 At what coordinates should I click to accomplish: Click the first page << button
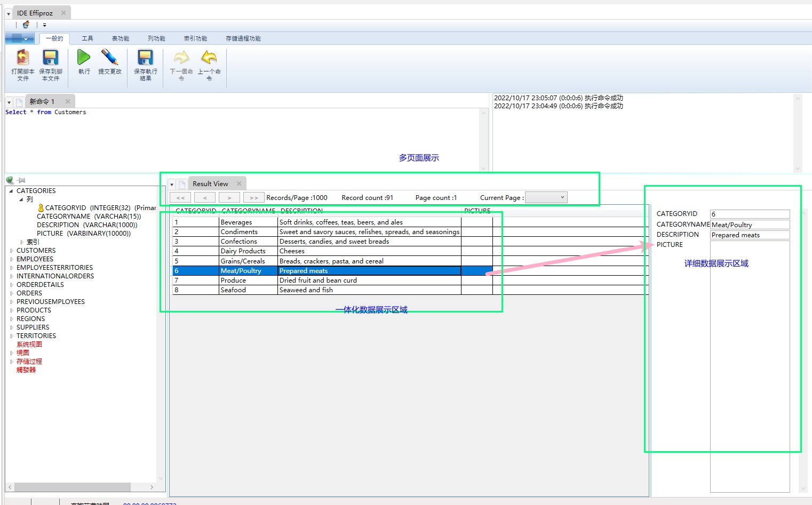pos(180,198)
